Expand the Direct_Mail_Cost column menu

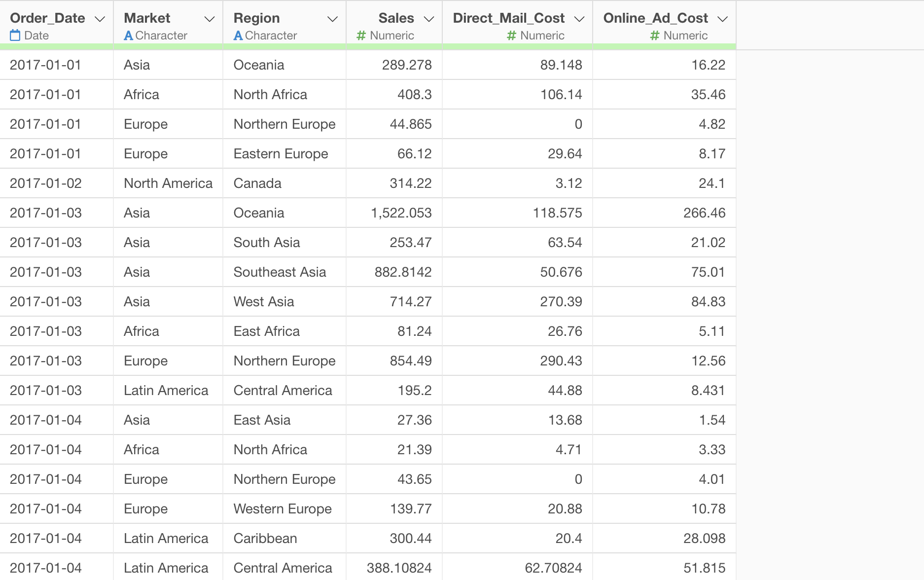tap(579, 19)
